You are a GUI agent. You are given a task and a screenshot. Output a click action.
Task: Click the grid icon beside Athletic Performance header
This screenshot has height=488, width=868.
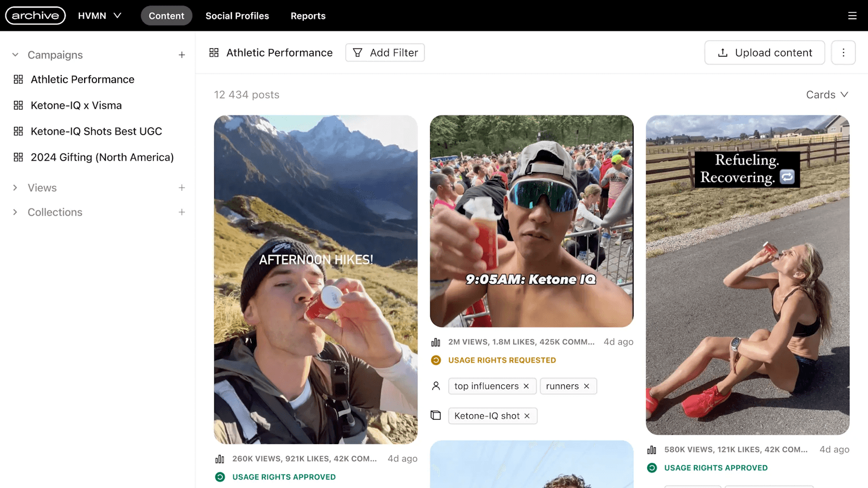click(x=214, y=52)
